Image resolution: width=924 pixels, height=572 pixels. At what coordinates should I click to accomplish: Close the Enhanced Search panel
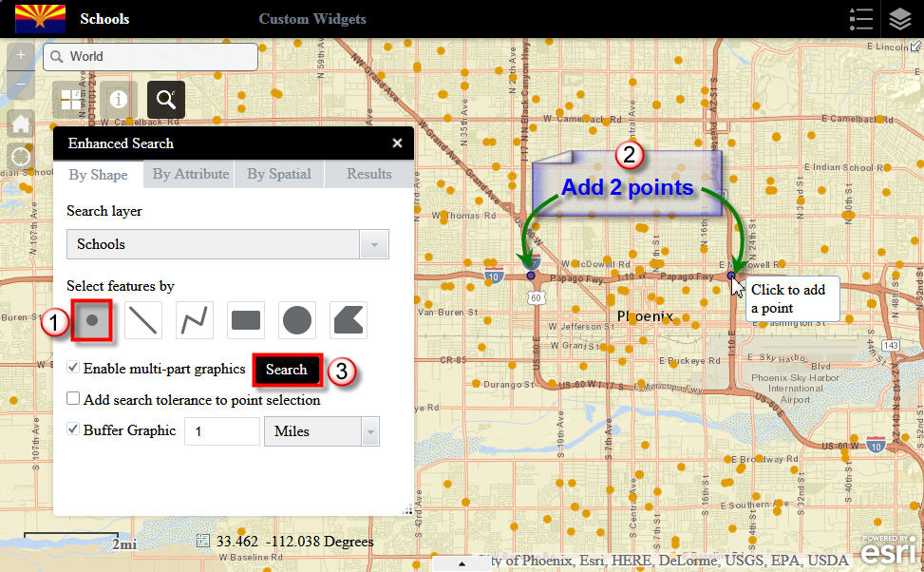pos(397,143)
